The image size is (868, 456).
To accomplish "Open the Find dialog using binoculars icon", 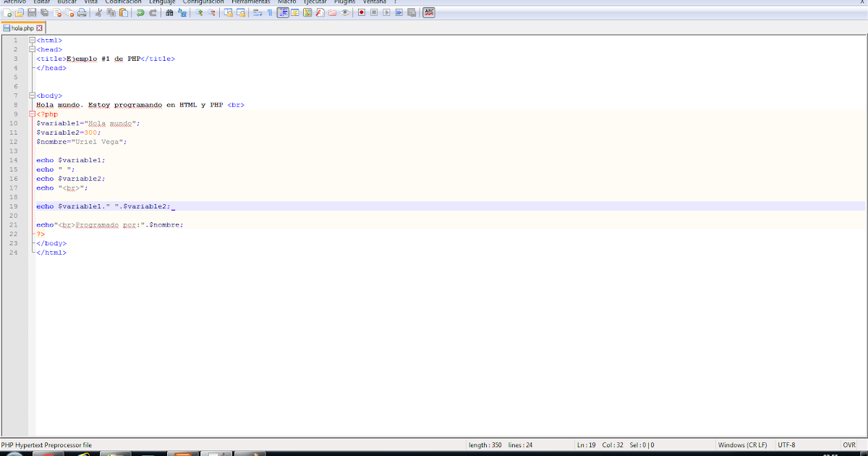I will click(x=169, y=12).
